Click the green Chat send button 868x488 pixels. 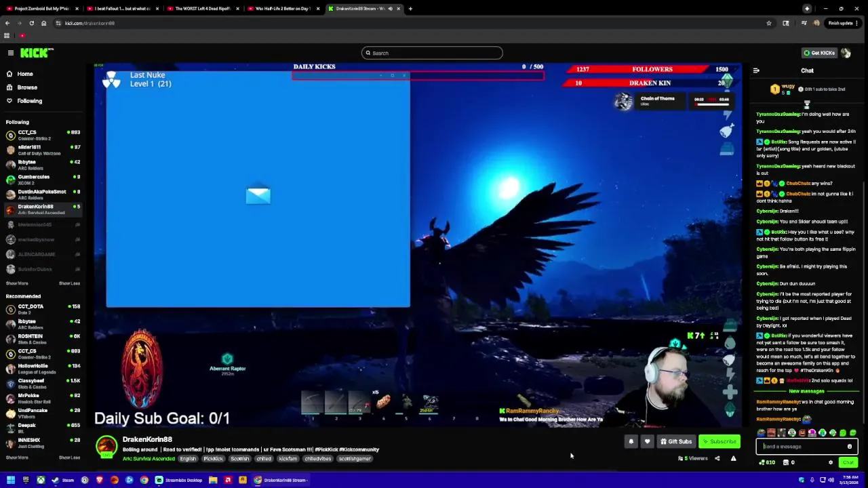pyautogui.click(x=848, y=463)
